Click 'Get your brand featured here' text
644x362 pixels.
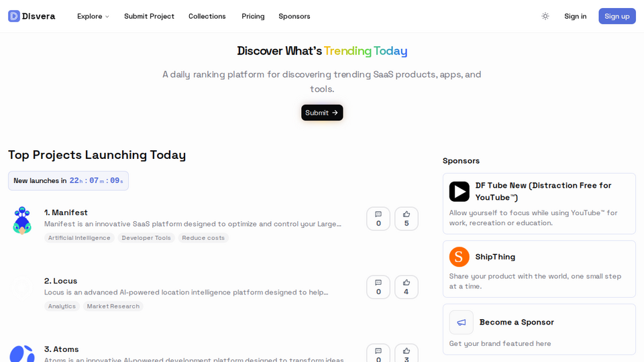tap(500, 343)
